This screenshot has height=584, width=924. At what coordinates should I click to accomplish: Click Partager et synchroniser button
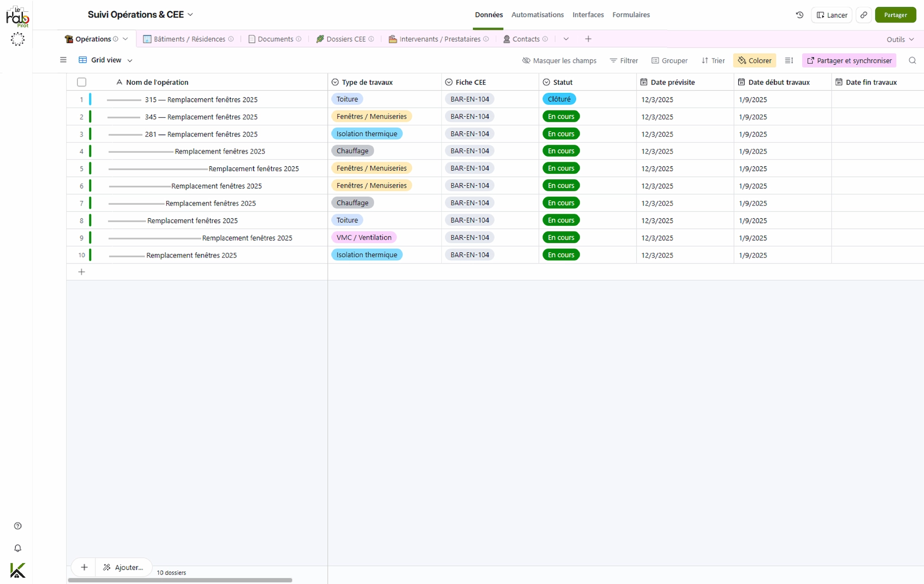[849, 60]
